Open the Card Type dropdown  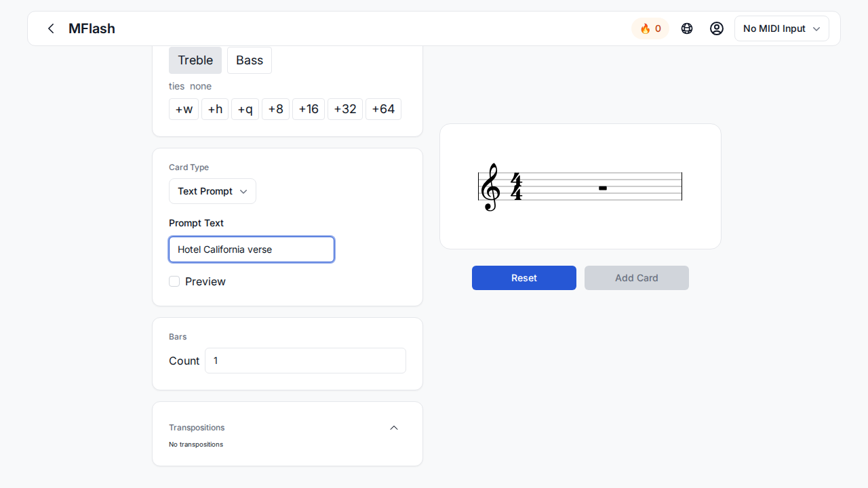212,191
